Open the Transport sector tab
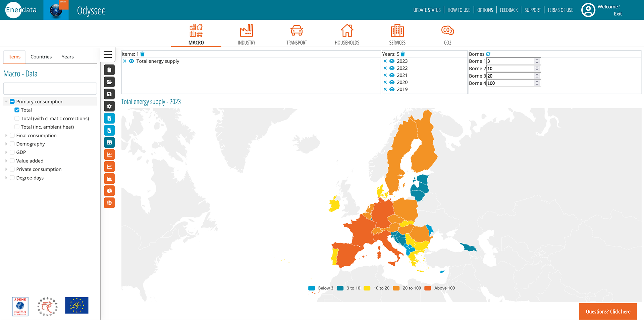The image size is (644, 320). pyautogui.click(x=297, y=35)
